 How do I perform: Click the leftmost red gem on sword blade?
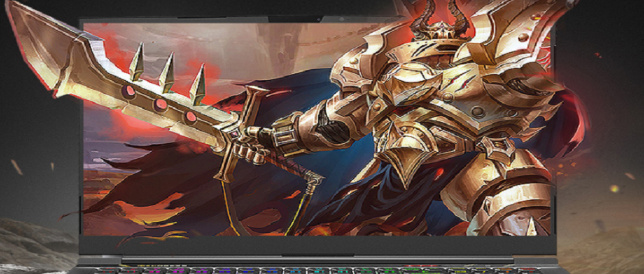click(x=129, y=92)
